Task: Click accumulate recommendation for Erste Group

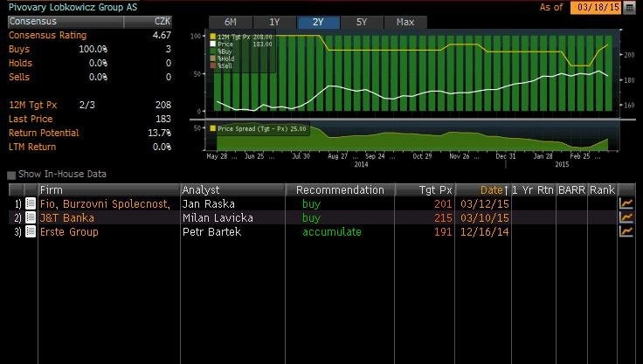Action: (x=332, y=231)
